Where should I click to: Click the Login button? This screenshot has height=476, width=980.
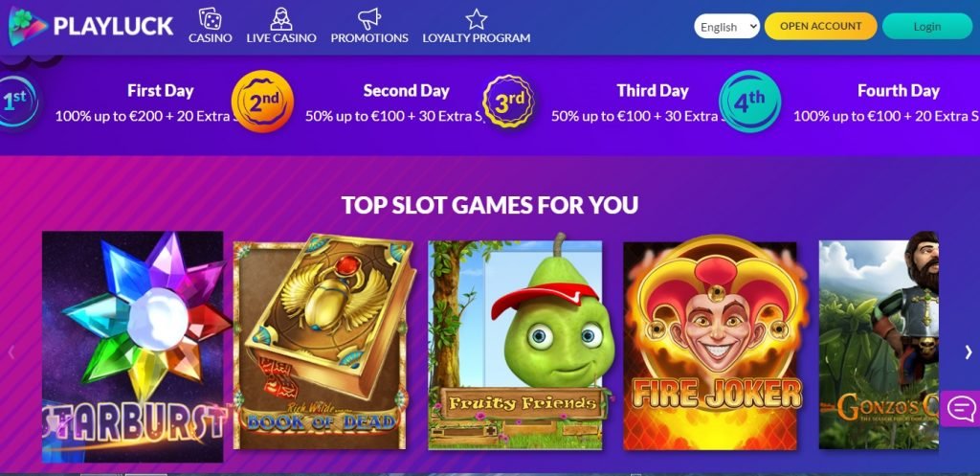(x=926, y=26)
